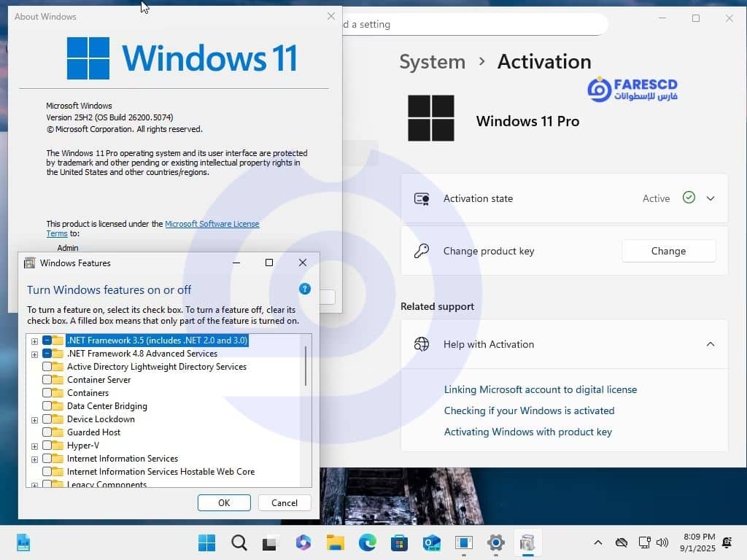Open clock showing 8:09 PM
The width and height of the screenshot is (747, 560).
click(x=698, y=542)
